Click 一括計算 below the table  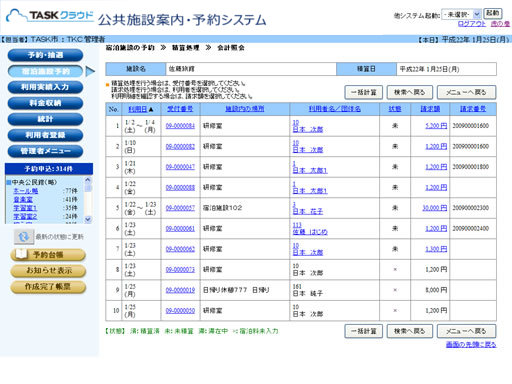pos(363,331)
